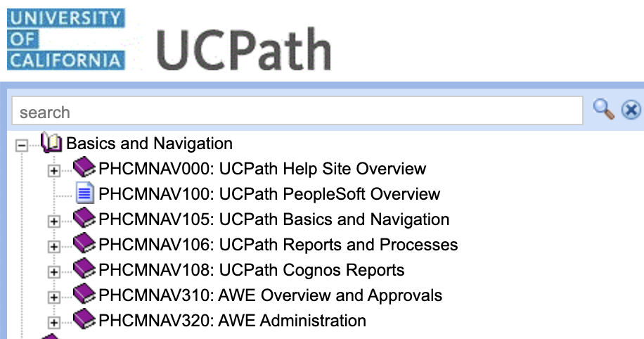Select PHCMNAV108: UCPath Cognos Reports

tap(252, 270)
